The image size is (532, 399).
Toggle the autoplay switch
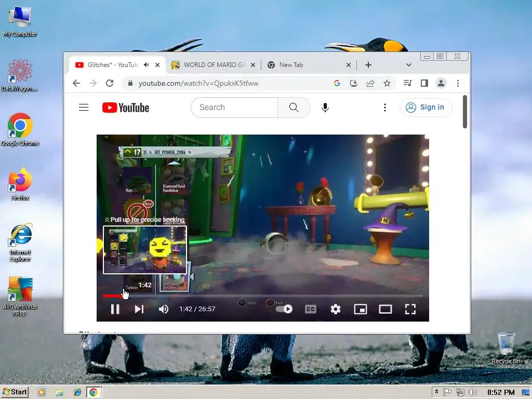click(x=284, y=309)
